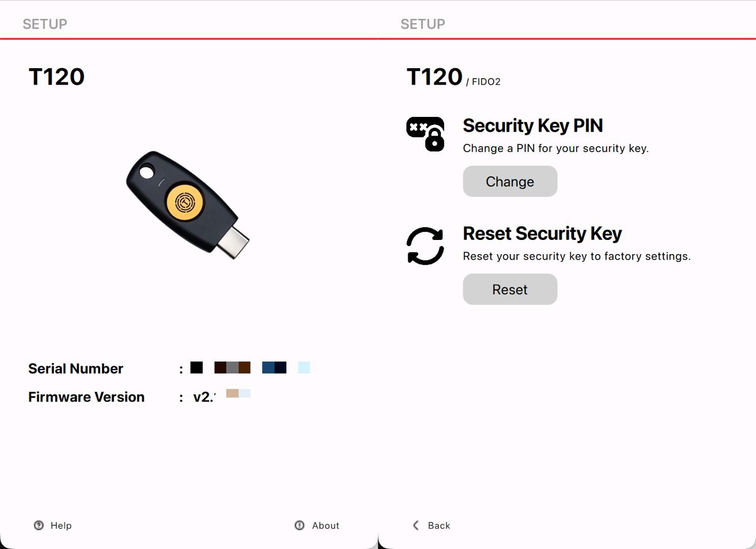The width and height of the screenshot is (756, 549).
Task: Click the Serial Number label
Action: (76, 369)
